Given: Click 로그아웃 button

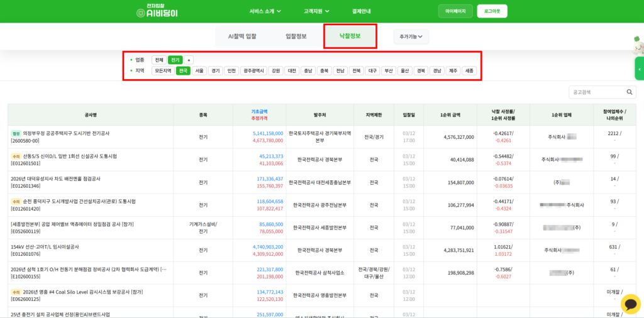Looking at the screenshot, I should click(492, 11).
